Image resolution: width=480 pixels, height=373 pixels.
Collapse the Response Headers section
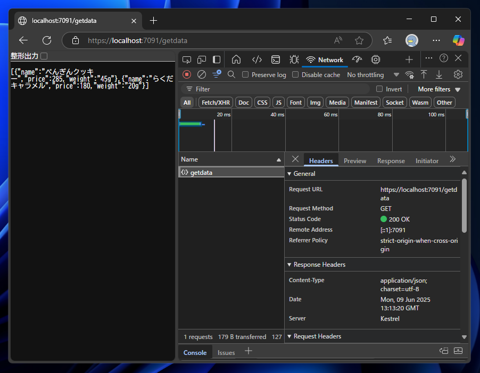pyautogui.click(x=289, y=265)
